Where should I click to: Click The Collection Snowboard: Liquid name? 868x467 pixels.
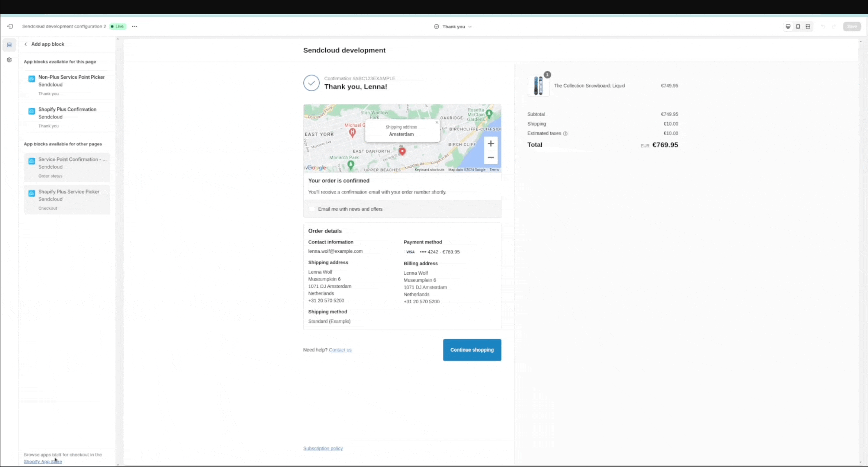589,86
